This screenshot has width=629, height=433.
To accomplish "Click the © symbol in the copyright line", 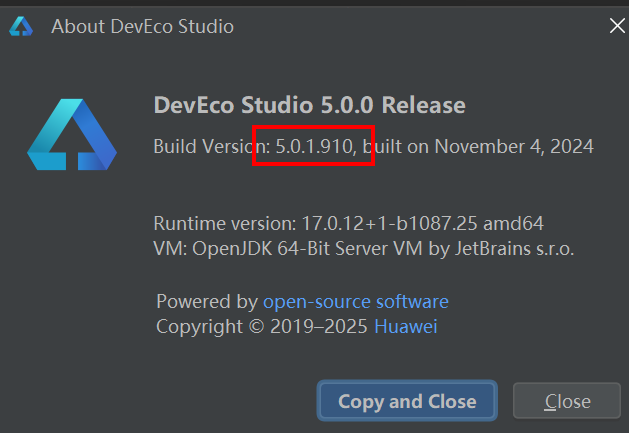I will 256,326.
